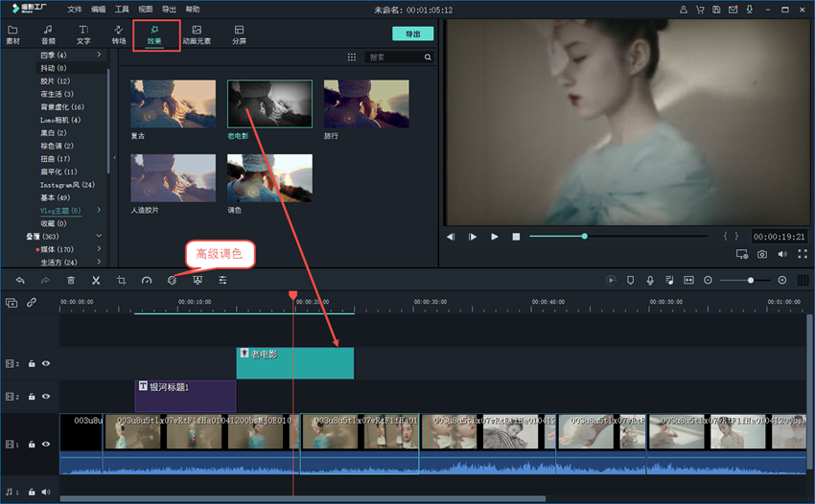Hide track 3 using its eye icon
The width and height of the screenshot is (815, 504).
(45, 364)
